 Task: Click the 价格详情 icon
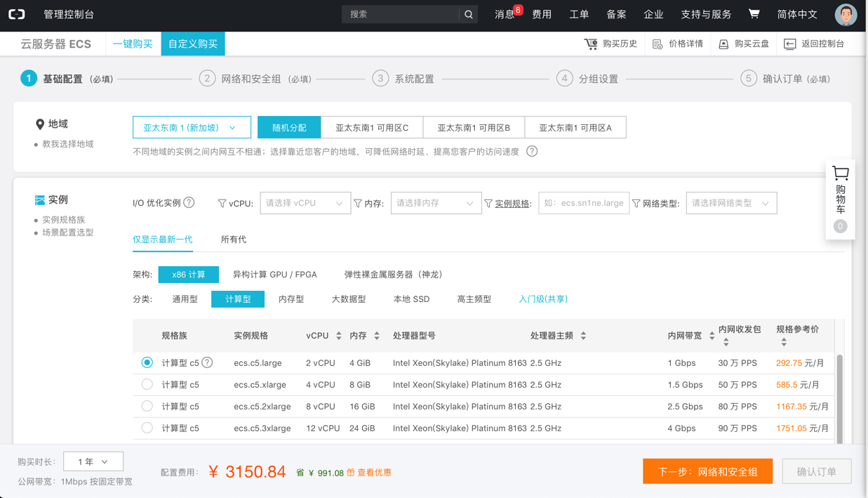coord(657,44)
